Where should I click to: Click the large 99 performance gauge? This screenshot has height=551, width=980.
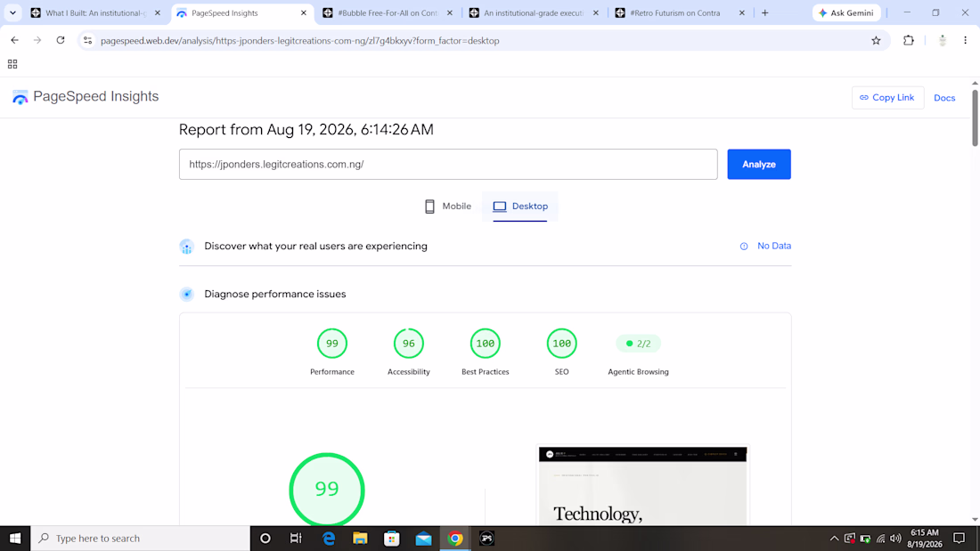327,490
